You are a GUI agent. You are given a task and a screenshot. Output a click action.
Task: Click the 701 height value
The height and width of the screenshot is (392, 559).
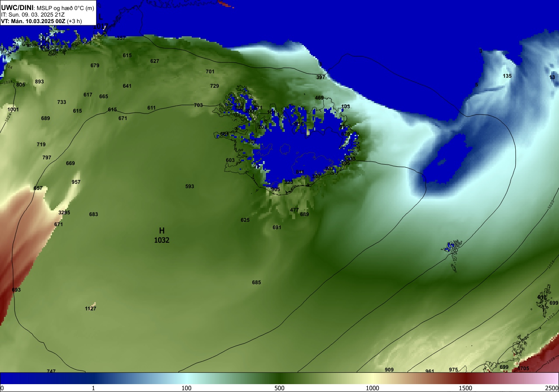210,72
